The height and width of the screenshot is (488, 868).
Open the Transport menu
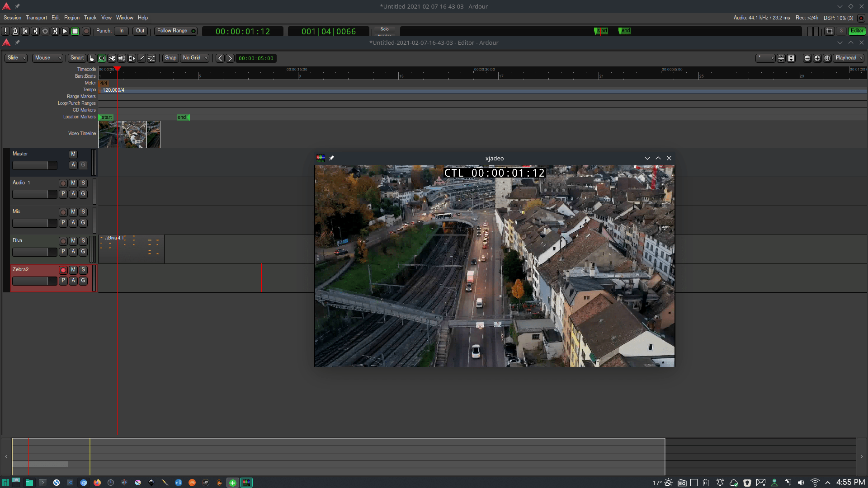pyautogui.click(x=36, y=18)
